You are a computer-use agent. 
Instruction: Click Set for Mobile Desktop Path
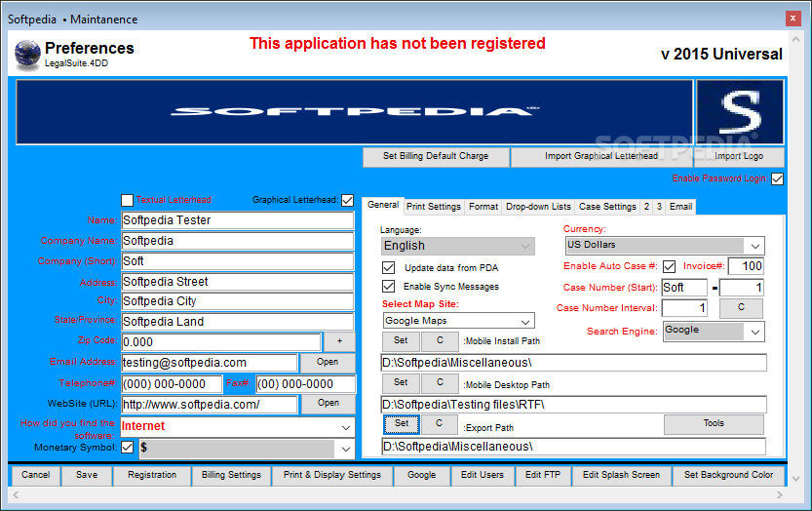(401, 383)
